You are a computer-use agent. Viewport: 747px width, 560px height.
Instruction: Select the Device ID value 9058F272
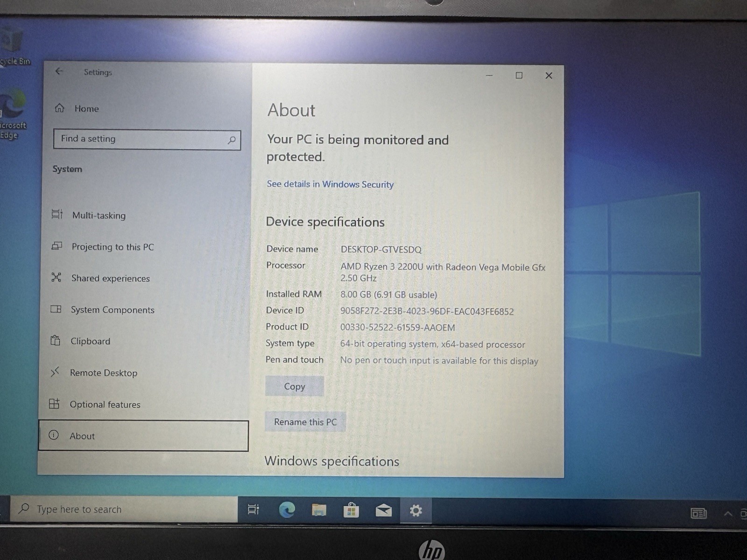pyautogui.click(x=427, y=312)
